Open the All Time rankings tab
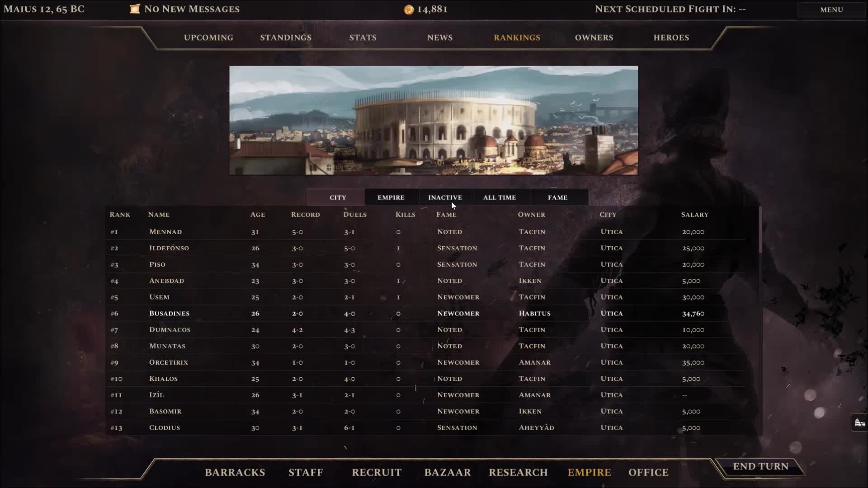 click(x=499, y=197)
